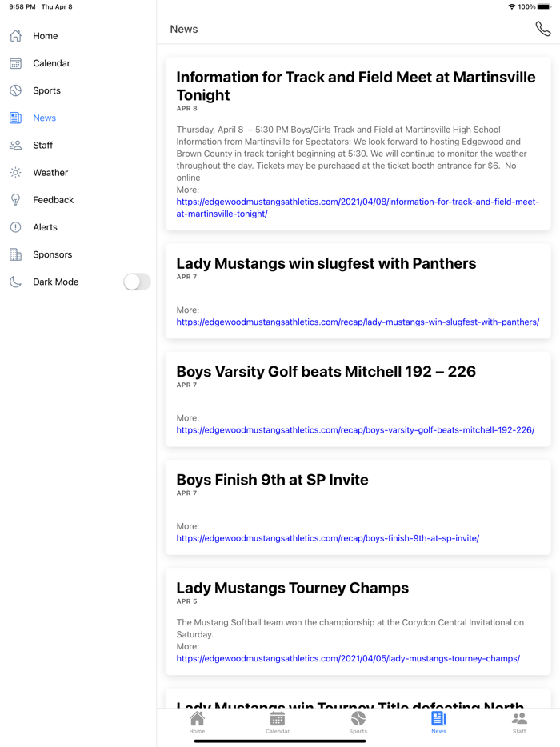Click the Alerts exclamation icon in sidebar
Screen dimensions: 560x747
point(16,227)
